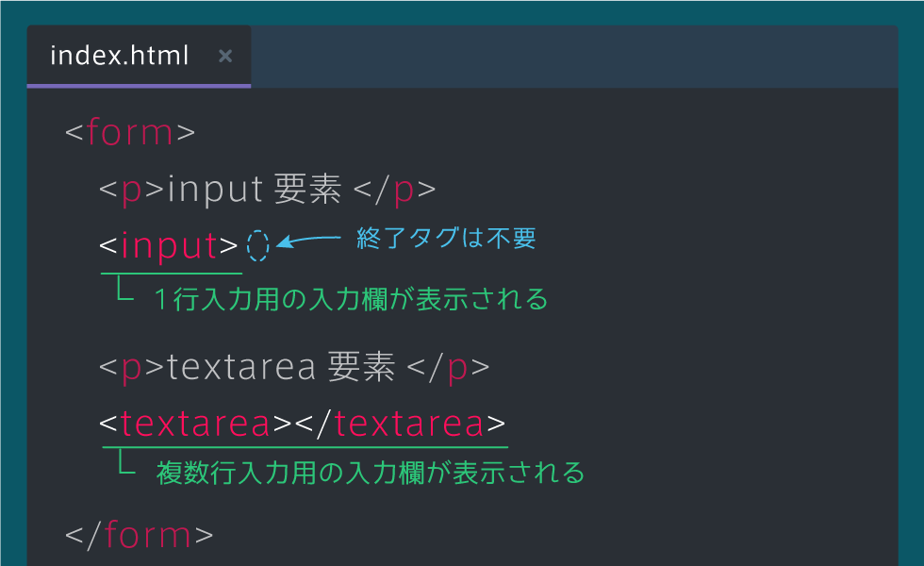Close the index.html tab

[x=225, y=57]
